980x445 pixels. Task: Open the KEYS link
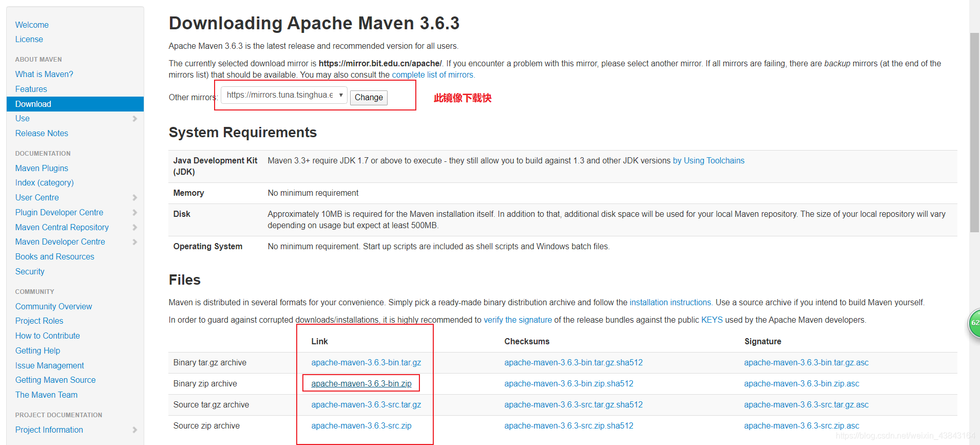[x=712, y=320]
